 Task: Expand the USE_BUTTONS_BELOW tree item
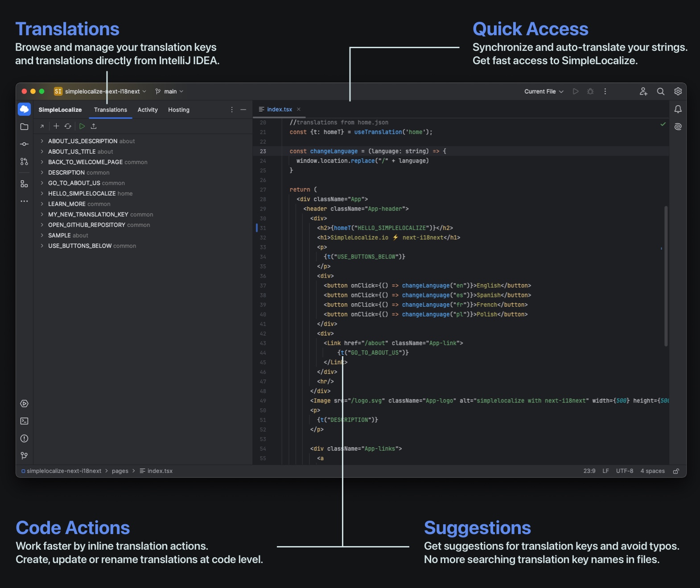(x=42, y=246)
